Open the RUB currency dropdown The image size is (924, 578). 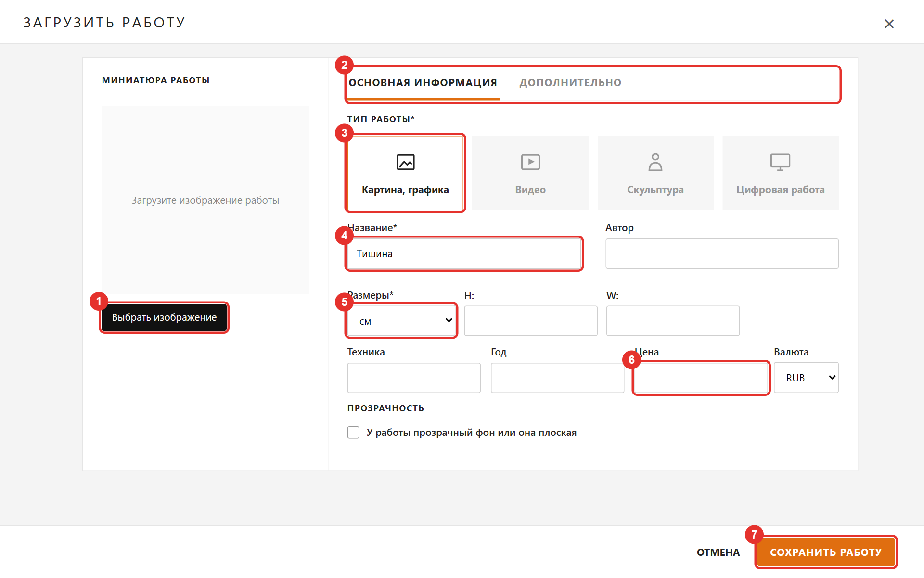point(806,378)
